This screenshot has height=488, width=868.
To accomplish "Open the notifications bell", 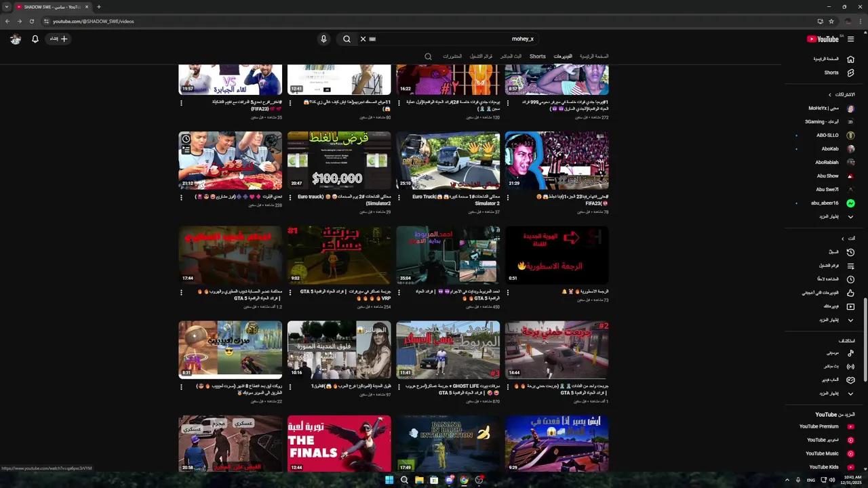I will click(35, 39).
